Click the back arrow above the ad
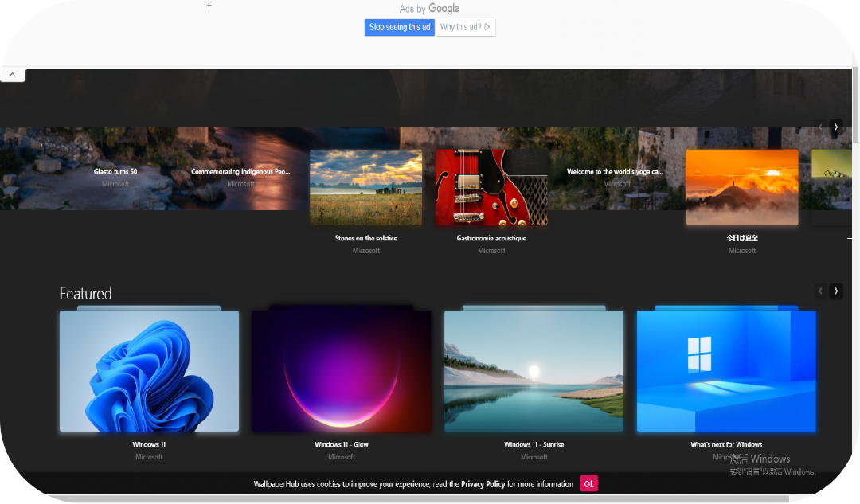 [x=209, y=5]
